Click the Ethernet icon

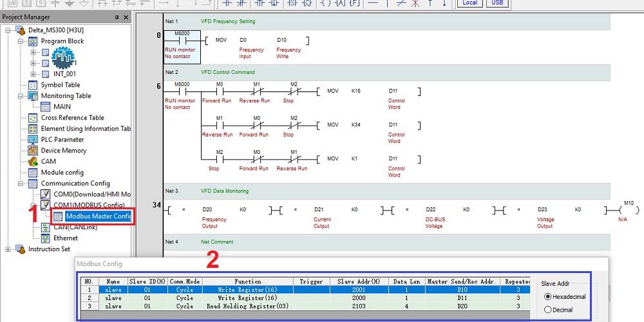(46, 238)
